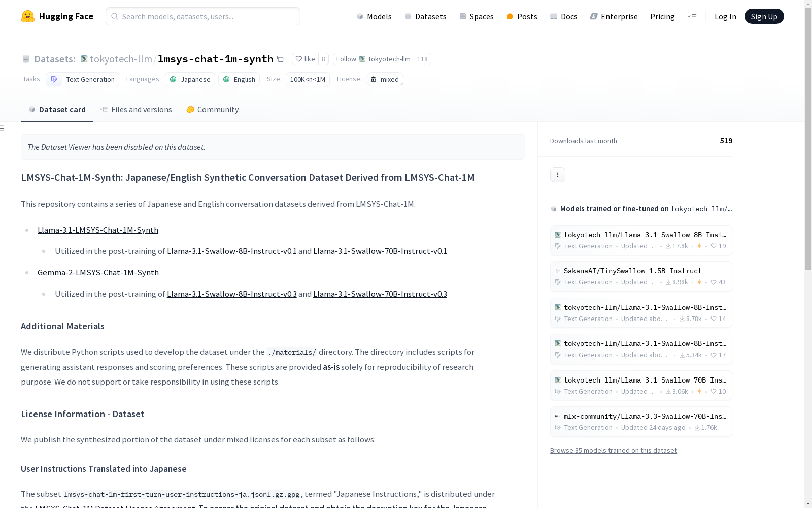Viewport: 812px width, 508px height.
Task: Expand the navigation more-menu icon
Action: 692,16
